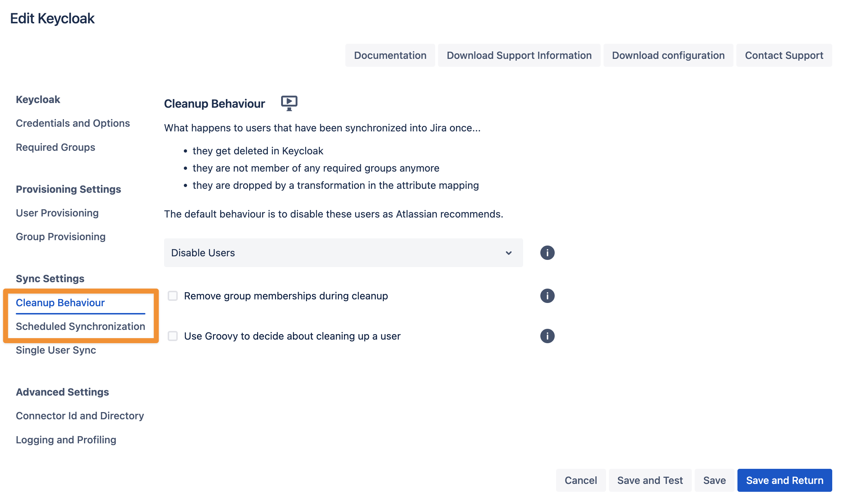
Task: Select Group Provisioning in sidebar
Action: [61, 237]
